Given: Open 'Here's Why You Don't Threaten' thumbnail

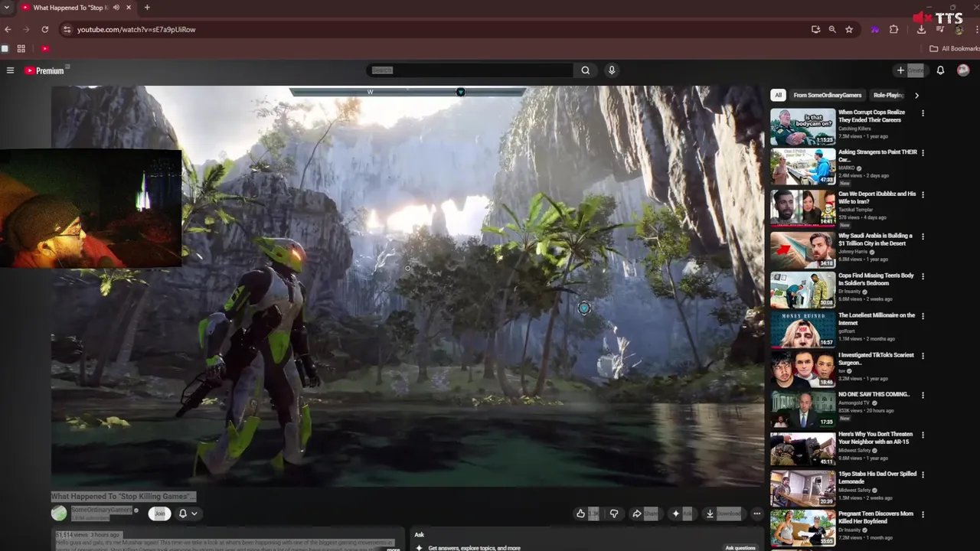Looking at the screenshot, I should tap(802, 448).
